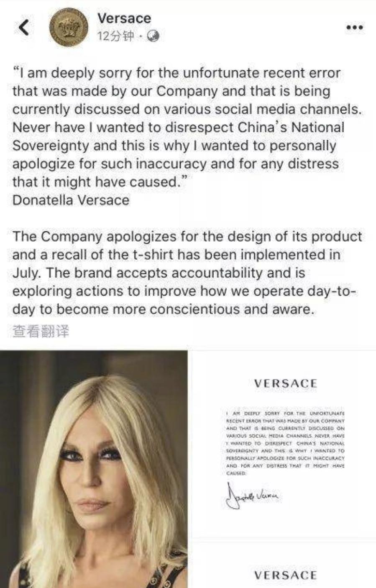Click "Sovereignty" in the post text
The height and width of the screenshot is (588, 376).
[x=51, y=146]
